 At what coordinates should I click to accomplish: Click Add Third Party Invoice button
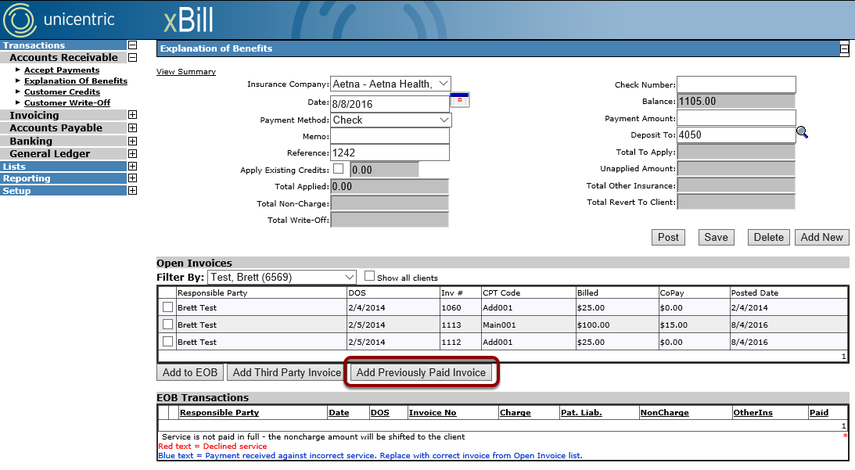[x=287, y=372]
